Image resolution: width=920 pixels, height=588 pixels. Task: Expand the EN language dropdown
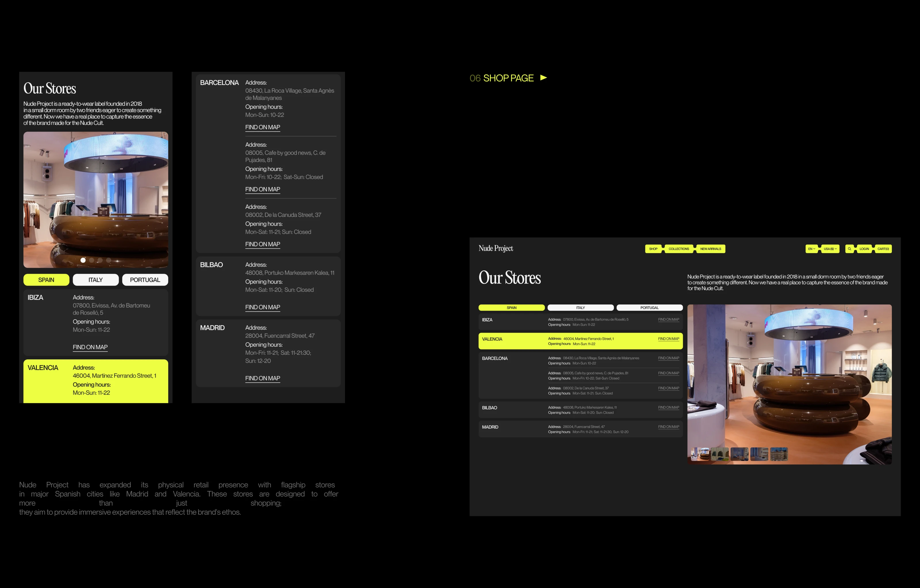coord(812,249)
